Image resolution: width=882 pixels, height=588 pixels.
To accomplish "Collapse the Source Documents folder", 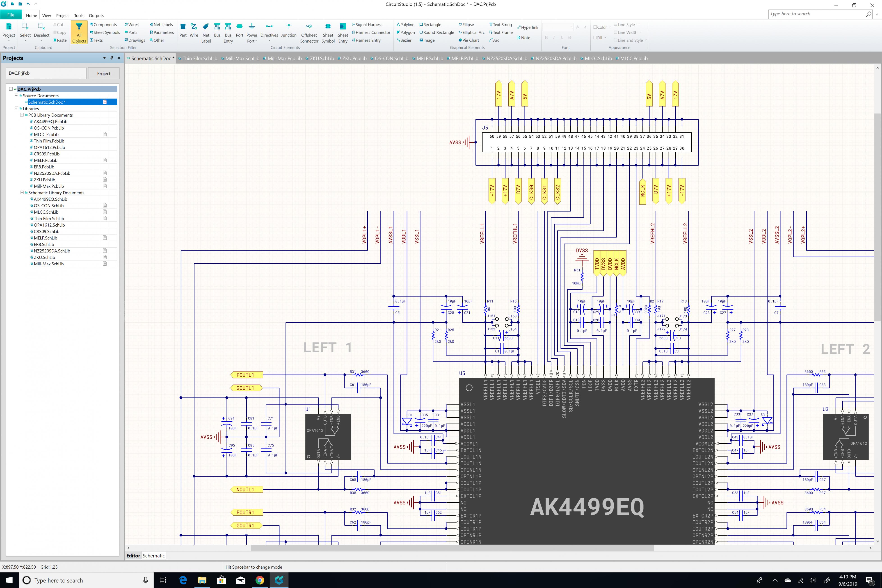I will 16,95.
